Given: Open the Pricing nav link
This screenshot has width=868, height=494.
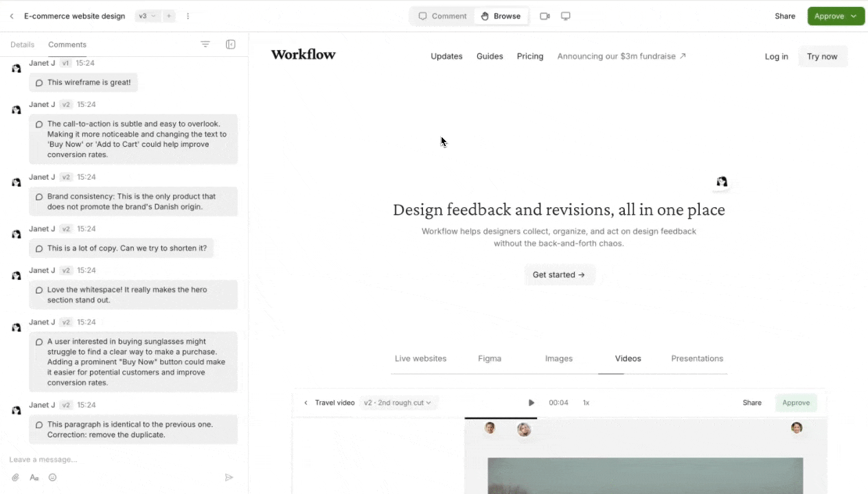Looking at the screenshot, I should [530, 56].
